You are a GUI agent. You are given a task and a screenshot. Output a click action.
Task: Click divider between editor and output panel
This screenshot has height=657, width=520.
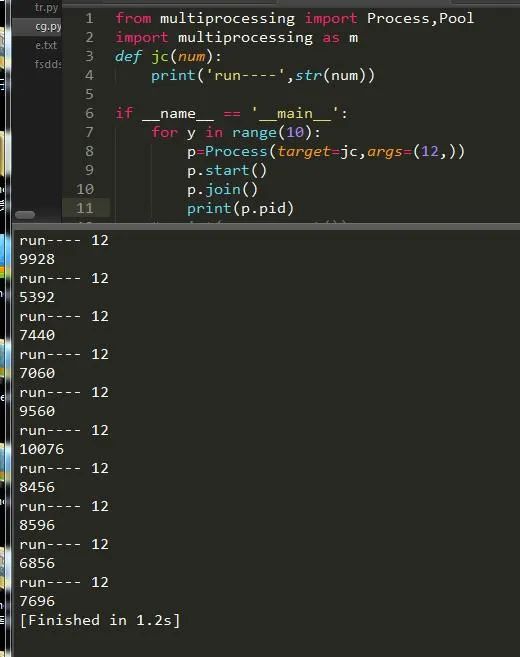coord(266,227)
